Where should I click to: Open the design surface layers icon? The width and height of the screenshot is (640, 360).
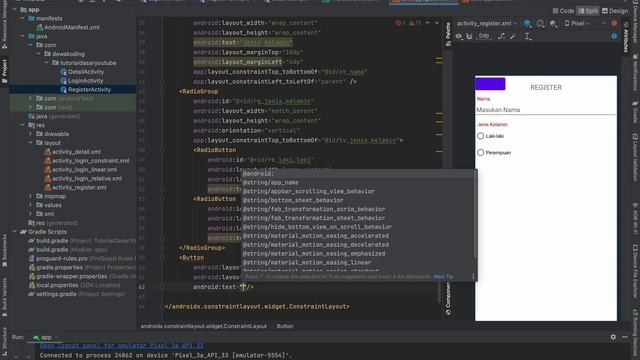click(x=527, y=23)
